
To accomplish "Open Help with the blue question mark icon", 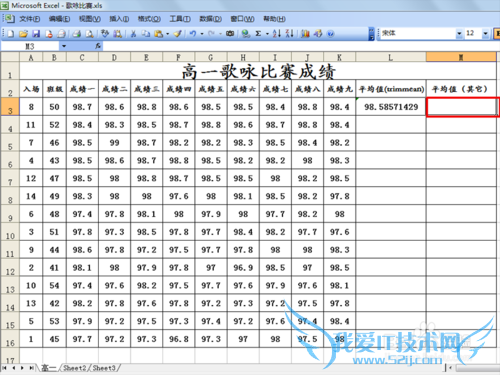I will [330, 34].
